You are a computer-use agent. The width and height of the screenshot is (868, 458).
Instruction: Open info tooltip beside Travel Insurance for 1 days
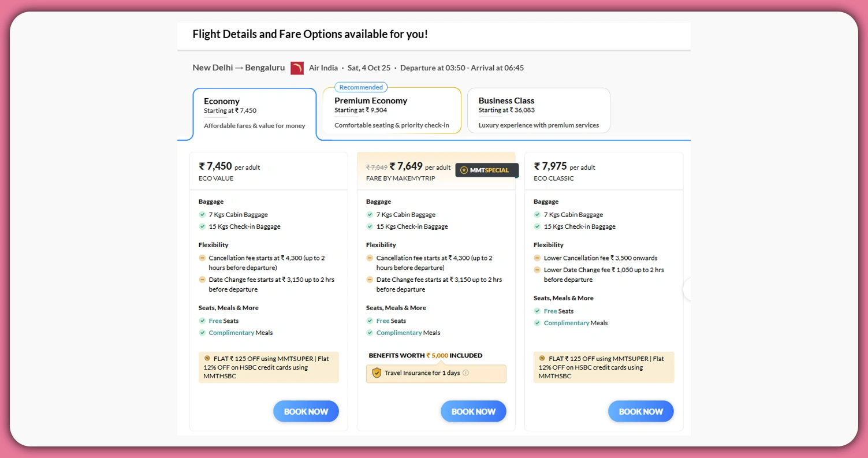click(465, 373)
